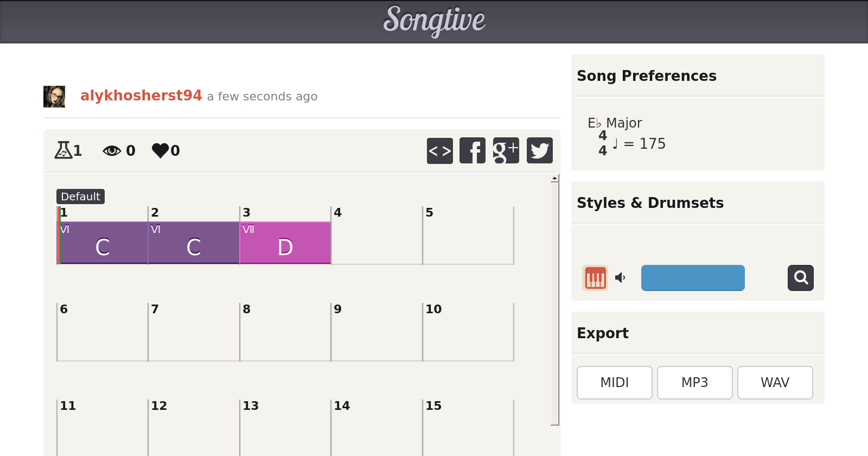Click the blue style selector bar
This screenshot has width=868, height=456.
pyautogui.click(x=692, y=278)
